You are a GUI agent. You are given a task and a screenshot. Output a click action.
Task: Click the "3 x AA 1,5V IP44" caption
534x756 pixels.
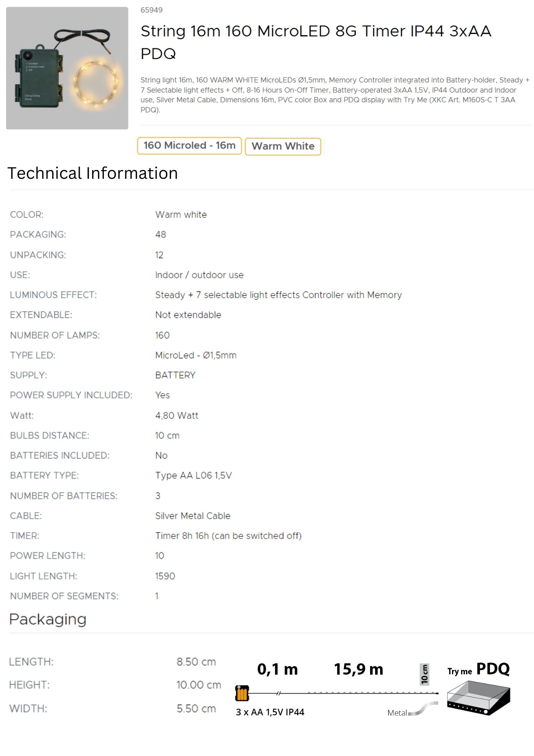pyautogui.click(x=270, y=712)
